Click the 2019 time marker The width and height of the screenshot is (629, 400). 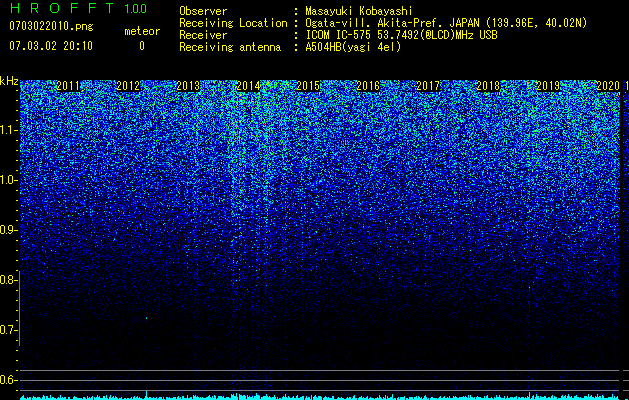point(548,86)
